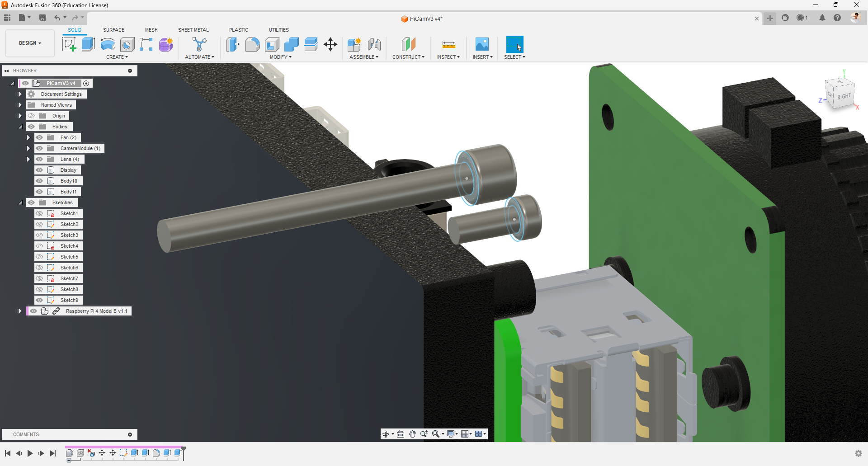Open the notifications bell
The height and width of the screenshot is (466, 868).
pos(822,18)
